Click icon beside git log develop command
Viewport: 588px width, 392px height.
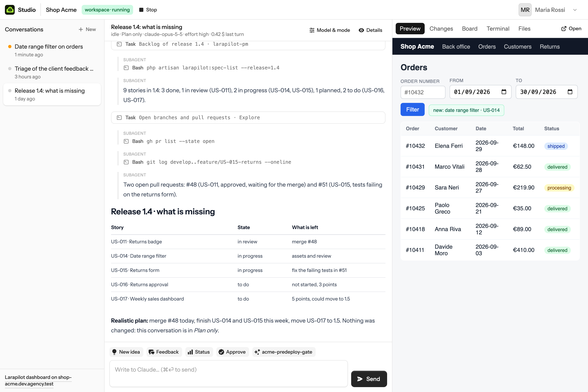[x=126, y=162]
